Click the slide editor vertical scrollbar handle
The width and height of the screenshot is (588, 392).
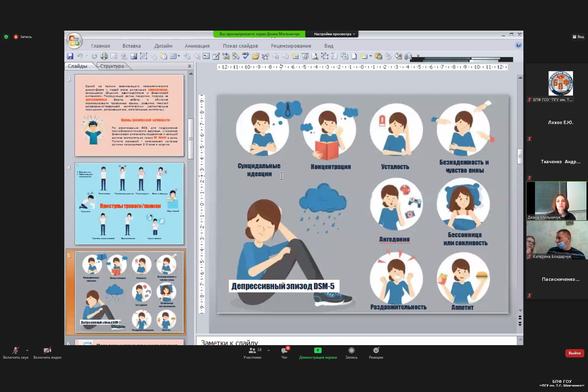520,156
